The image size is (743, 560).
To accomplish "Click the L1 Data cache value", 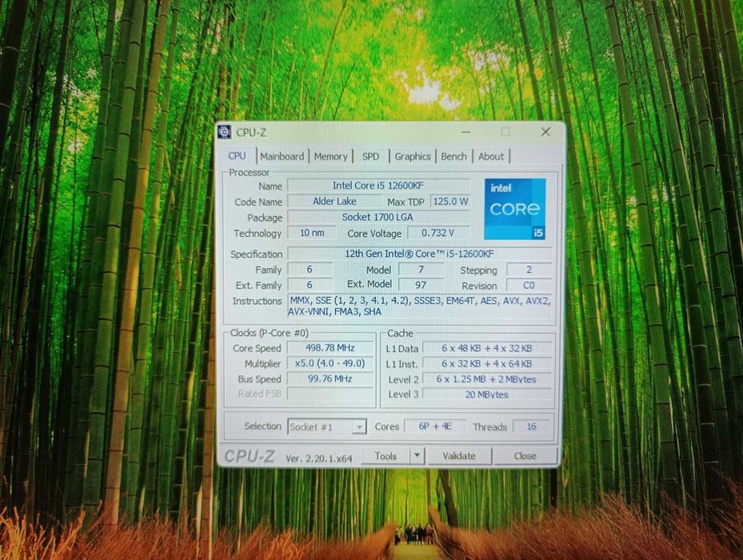I will [x=487, y=348].
